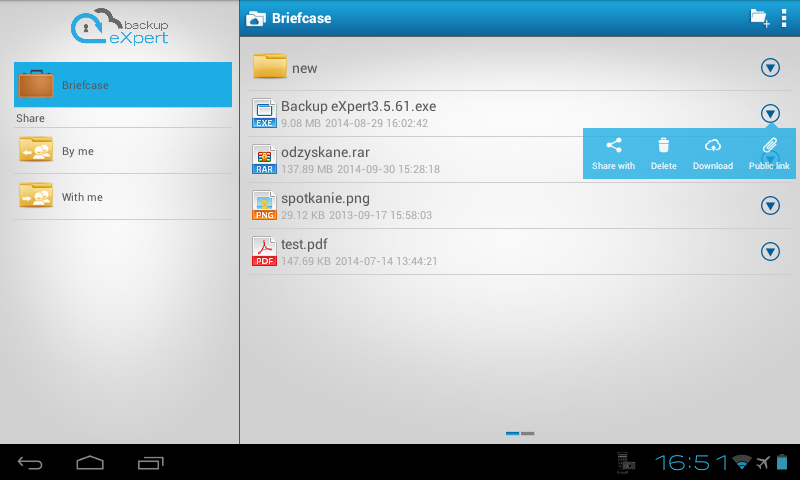Tap the airplane mode status icon
The height and width of the screenshot is (480, 800).
763,463
